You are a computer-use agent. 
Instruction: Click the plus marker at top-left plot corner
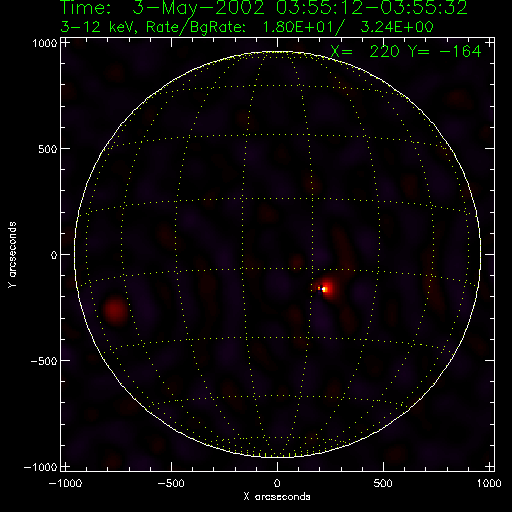66,43
